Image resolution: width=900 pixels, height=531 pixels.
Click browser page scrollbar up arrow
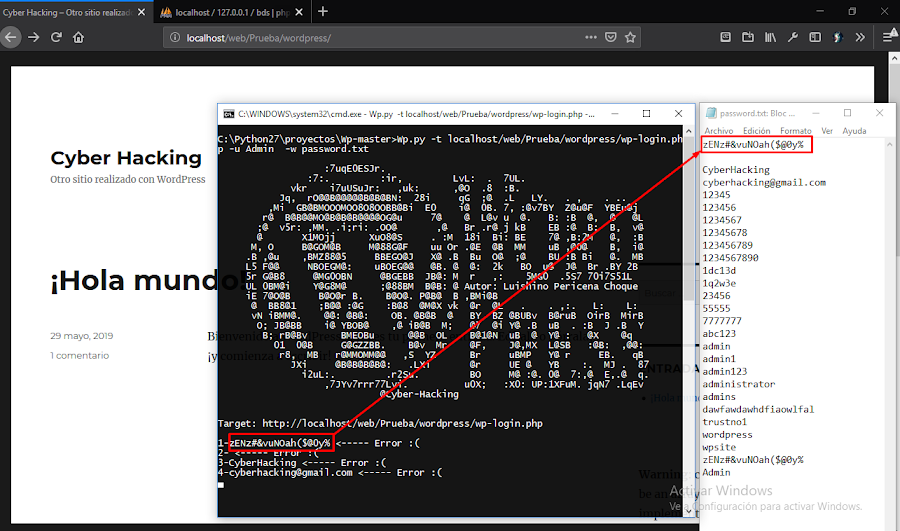point(894,58)
